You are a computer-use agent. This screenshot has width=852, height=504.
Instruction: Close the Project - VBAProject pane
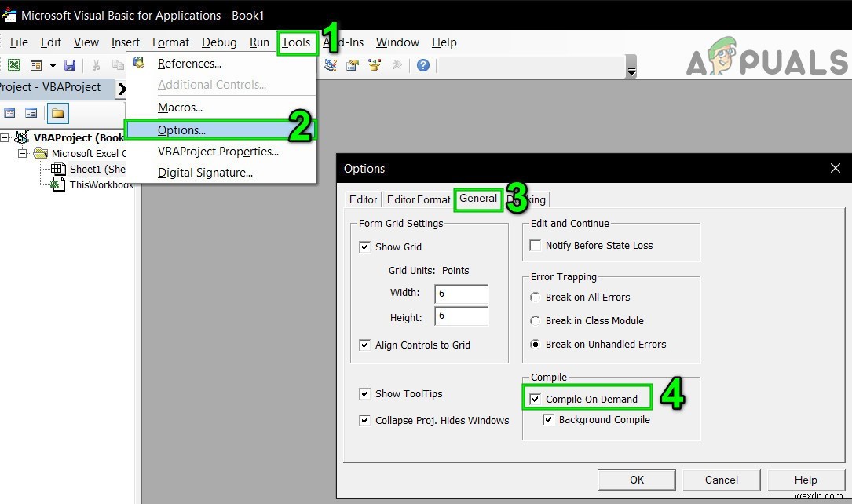(122, 89)
